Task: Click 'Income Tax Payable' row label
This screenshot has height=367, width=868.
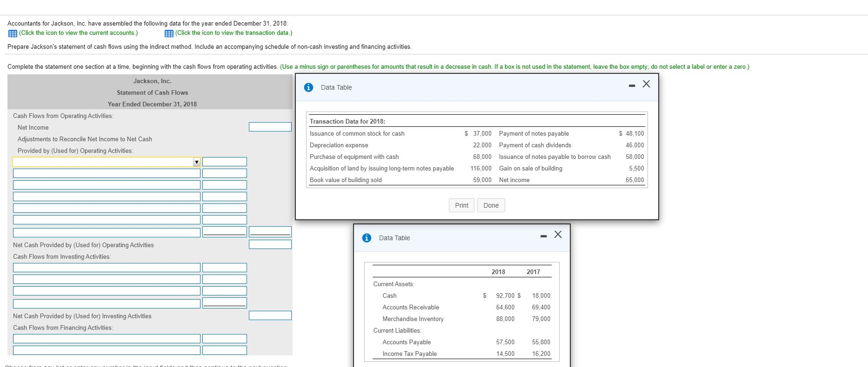Action: point(410,354)
